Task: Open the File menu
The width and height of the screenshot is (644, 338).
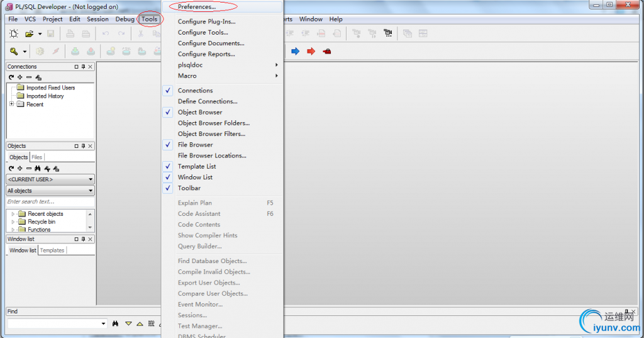Action: pos(13,20)
